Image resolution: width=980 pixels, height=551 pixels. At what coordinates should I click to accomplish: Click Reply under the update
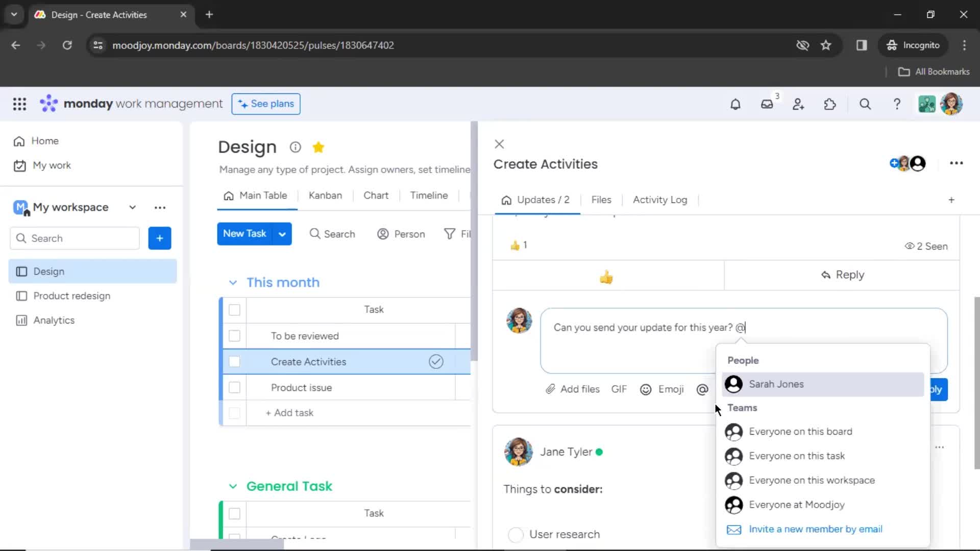click(842, 275)
